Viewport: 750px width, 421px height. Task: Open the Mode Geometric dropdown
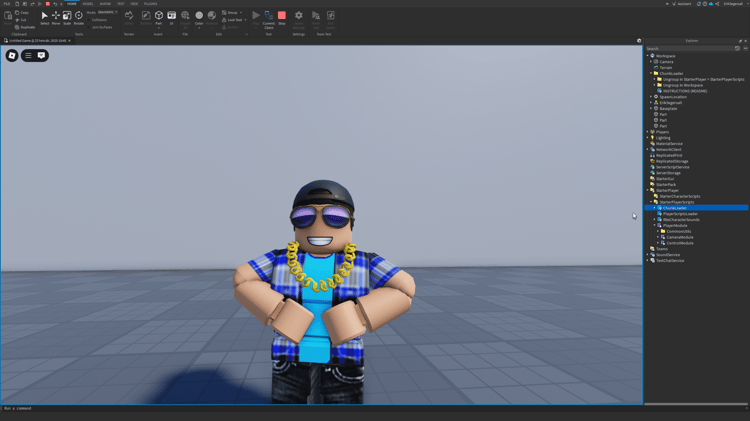click(108, 12)
